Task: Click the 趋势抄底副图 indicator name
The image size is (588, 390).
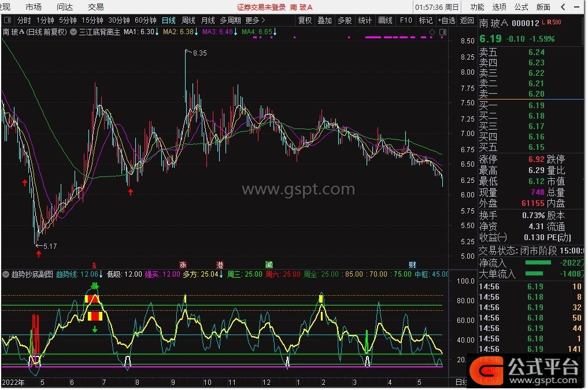Action: (32, 274)
